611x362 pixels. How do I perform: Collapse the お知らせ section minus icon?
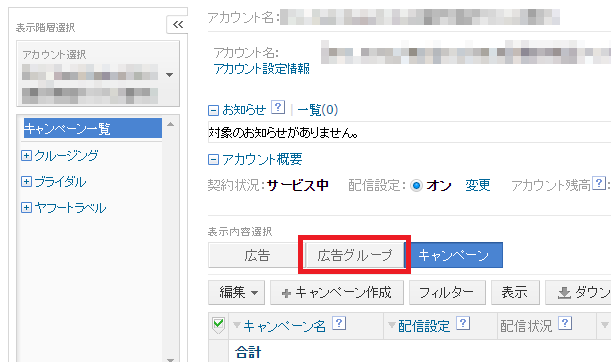click(213, 111)
